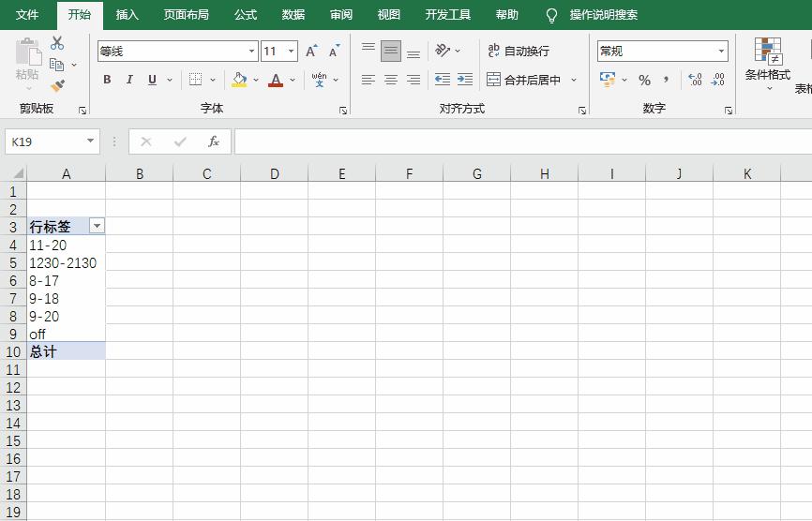Open underline style dropdown arrow
Viewport: 812px width, 521px height.
pyautogui.click(x=170, y=81)
